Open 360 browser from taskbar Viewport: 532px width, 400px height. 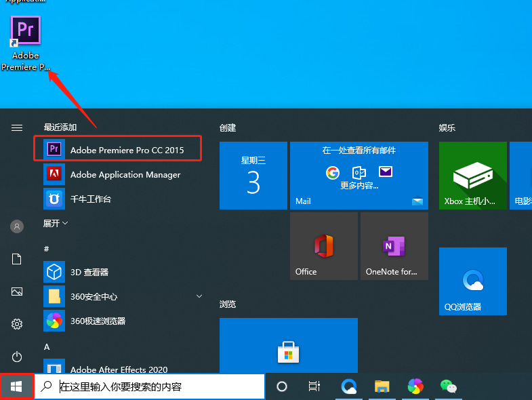pos(415,386)
